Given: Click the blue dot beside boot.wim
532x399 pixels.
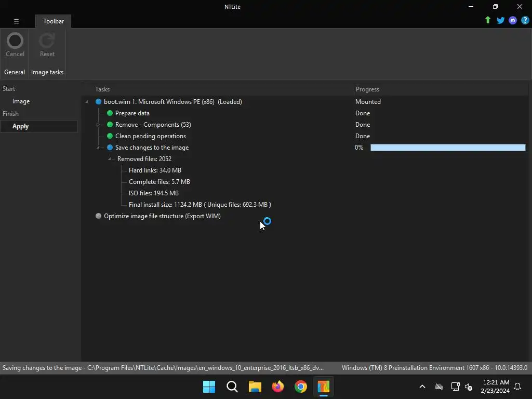Looking at the screenshot, I should (98, 102).
